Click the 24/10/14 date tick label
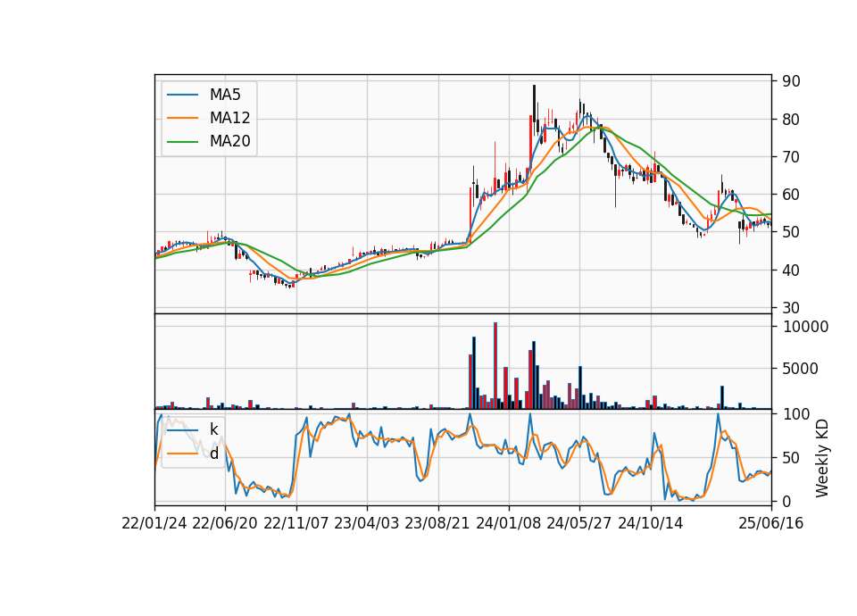Screen dimensions: 857x616 pos(651,523)
